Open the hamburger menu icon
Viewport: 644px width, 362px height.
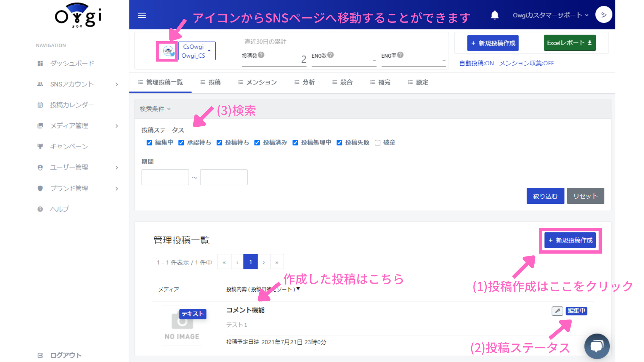click(142, 15)
